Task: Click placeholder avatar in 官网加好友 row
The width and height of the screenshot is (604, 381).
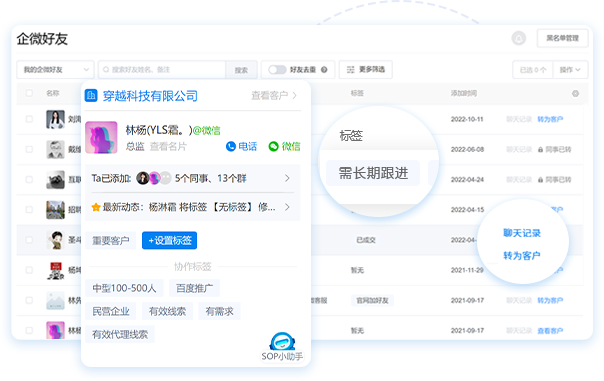Action: point(55,300)
